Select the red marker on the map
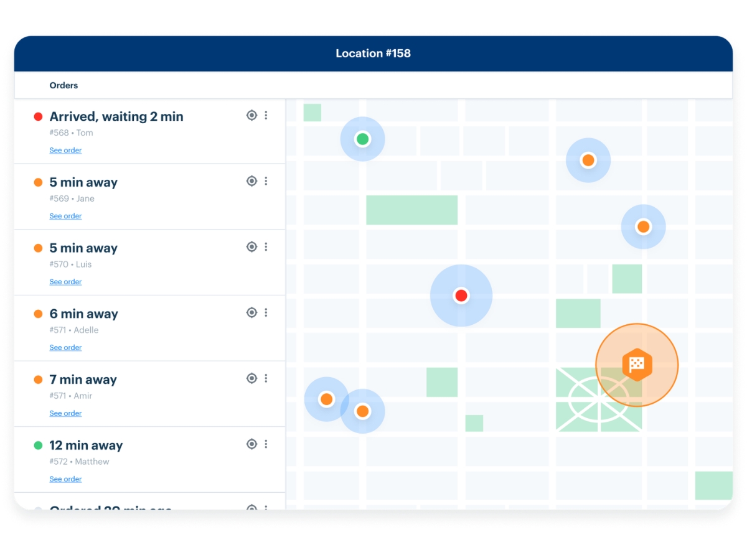The image size is (747, 560). [x=461, y=296]
